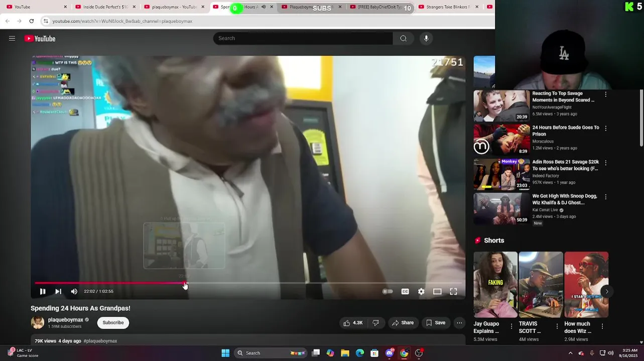This screenshot has width=644, height=361.
Task: Like the video (4.3K)
Action: click(x=353, y=323)
